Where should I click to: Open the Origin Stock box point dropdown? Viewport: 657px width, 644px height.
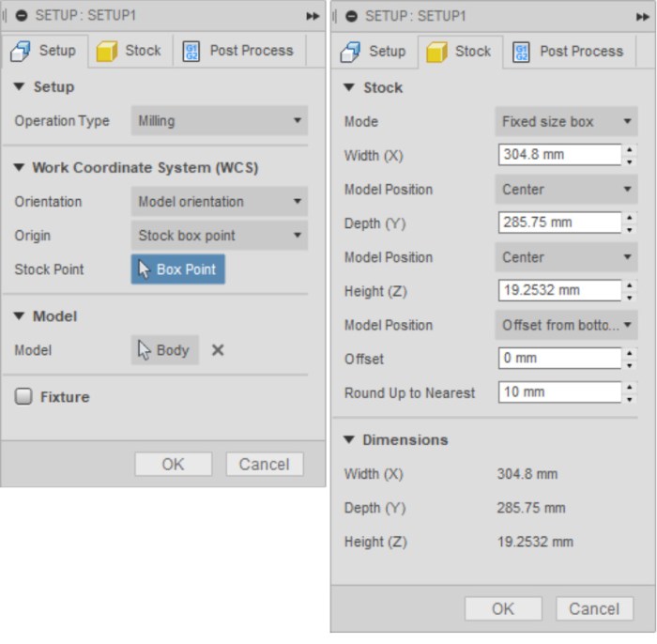219,236
